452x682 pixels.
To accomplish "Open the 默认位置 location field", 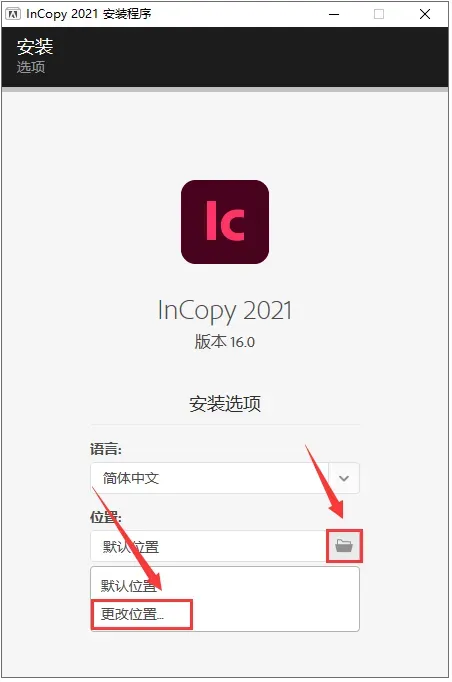I will tap(208, 546).
